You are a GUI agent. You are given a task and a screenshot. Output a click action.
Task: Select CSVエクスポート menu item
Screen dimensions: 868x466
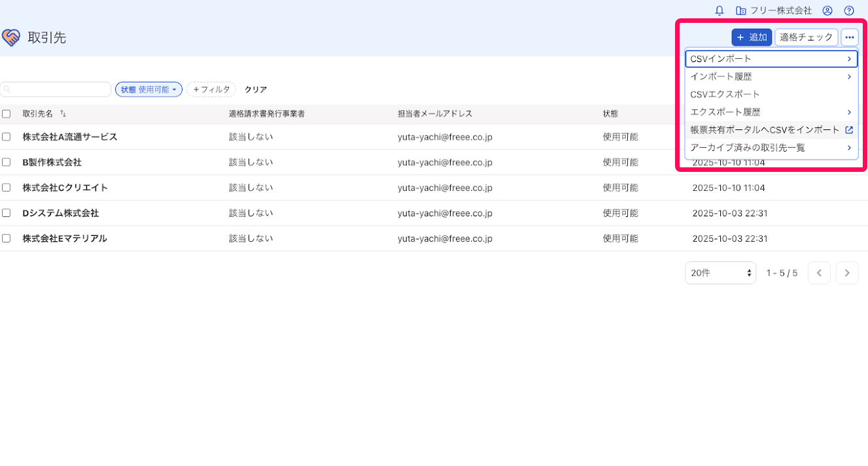click(x=771, y=94)
